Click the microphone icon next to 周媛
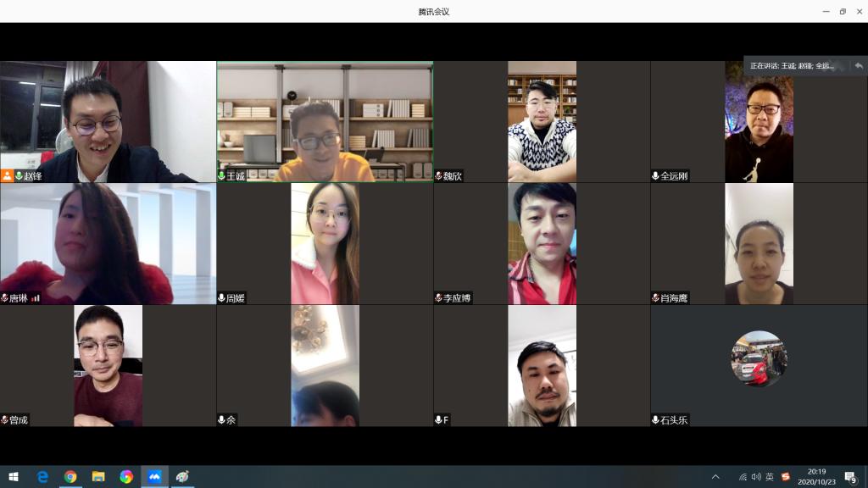Screen dimensions: 868x488 [x=221, y=298]
